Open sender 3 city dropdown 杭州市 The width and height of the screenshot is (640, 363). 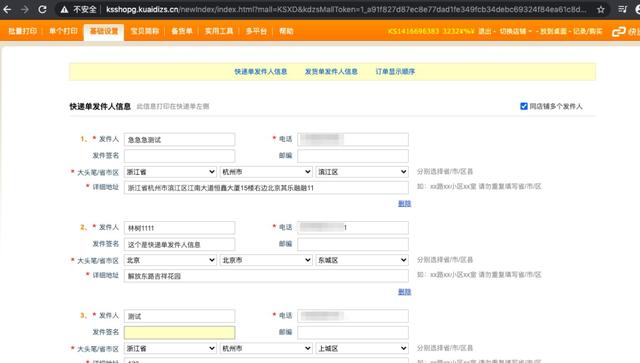click(266, 348)
